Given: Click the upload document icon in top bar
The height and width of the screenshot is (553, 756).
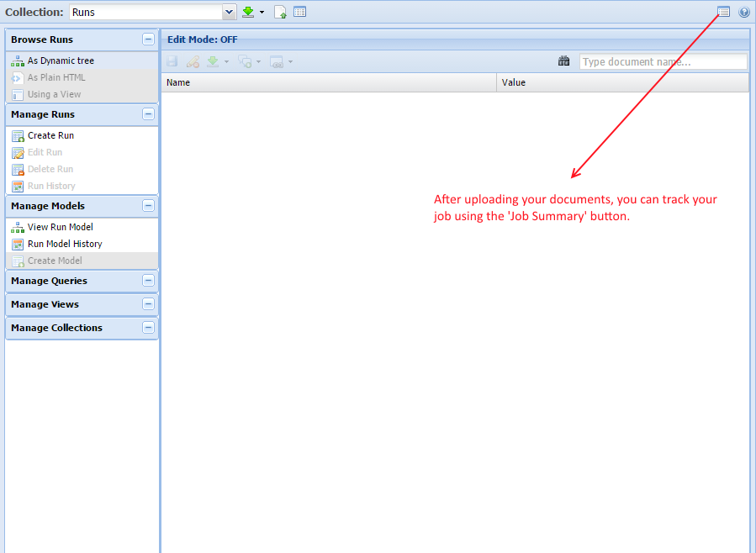Looking at the screenshot, I should tap(280, 12).
